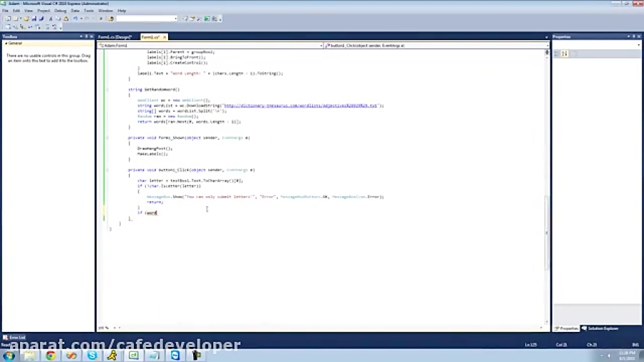Click the Start Debugging play icon

click(101, 19)
